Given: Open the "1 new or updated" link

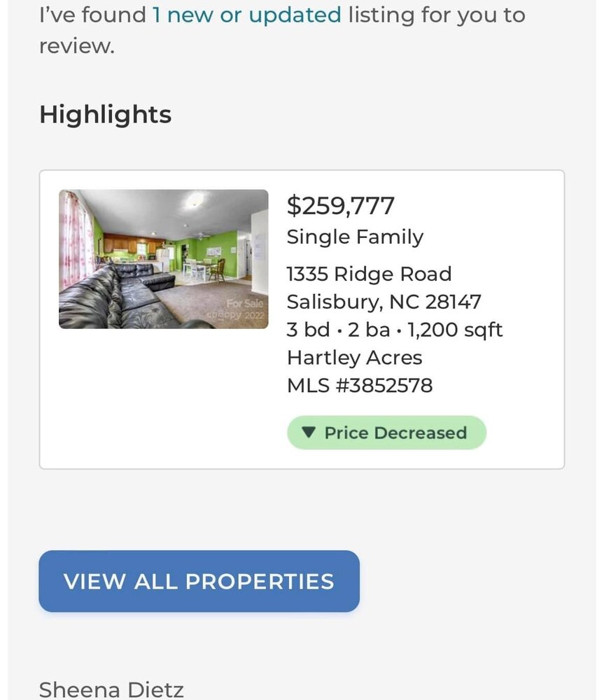Looking at the screenshot, I should click(246, 15).
